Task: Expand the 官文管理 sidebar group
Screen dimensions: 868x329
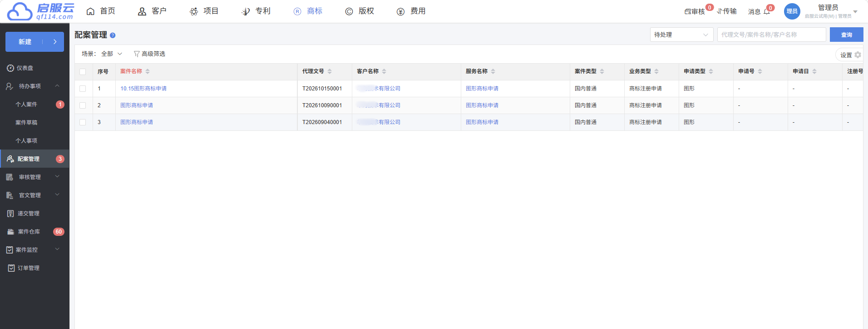Action: [x=57, y=195]
